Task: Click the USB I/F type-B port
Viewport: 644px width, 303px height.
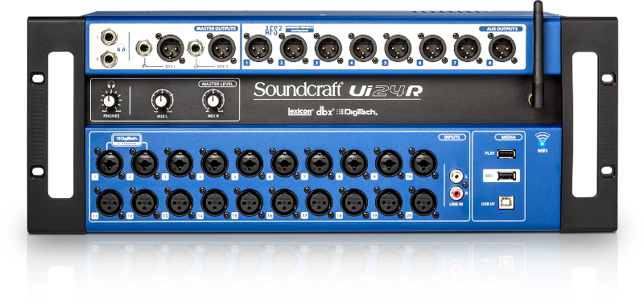Action: (506, 203)
